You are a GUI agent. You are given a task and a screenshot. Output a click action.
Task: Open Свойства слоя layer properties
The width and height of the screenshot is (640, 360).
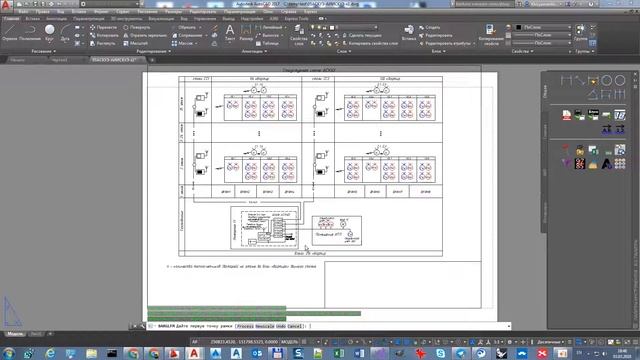pyautogui.click(x=299, y=34)
